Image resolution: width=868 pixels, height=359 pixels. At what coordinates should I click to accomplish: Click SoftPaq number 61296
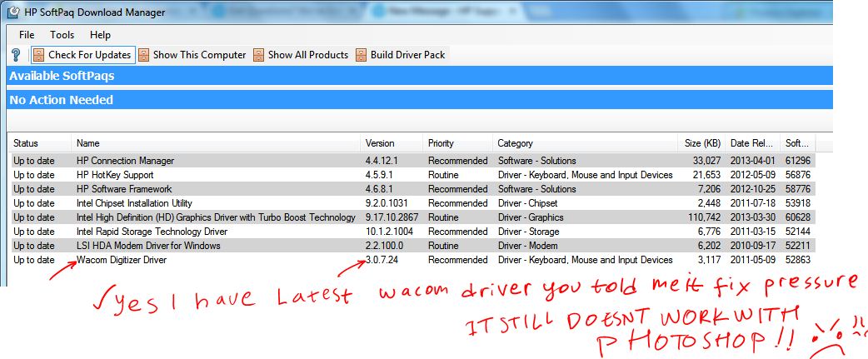tap(798, 161)
